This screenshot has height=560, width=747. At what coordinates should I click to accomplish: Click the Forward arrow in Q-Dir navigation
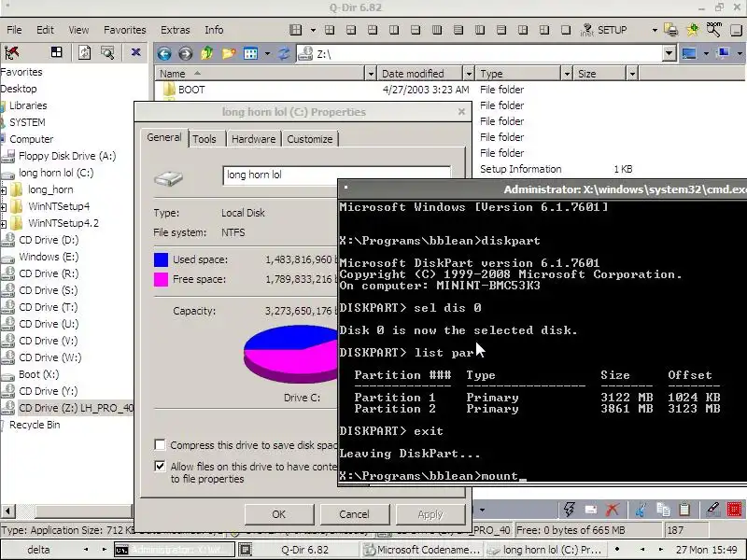click(185, 53)
